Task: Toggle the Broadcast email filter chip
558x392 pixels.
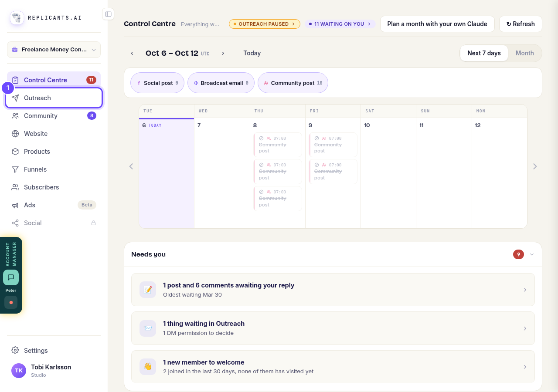Action: tap(221, 83)
